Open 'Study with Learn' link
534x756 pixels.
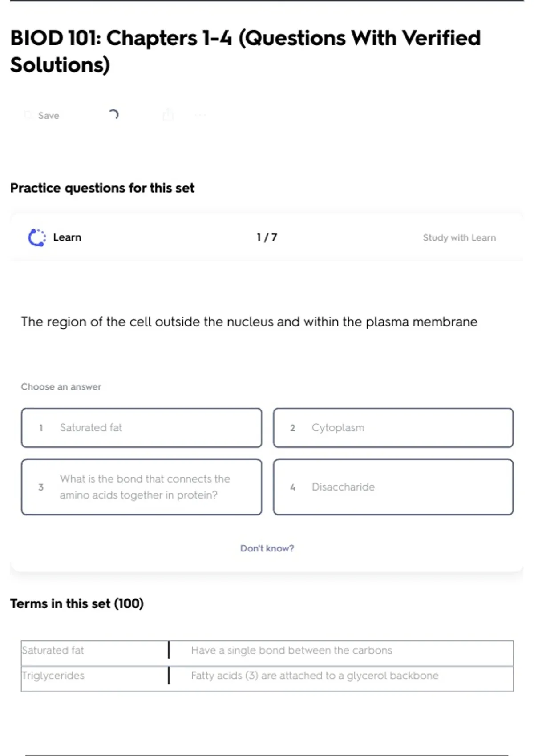pos(459,238)
